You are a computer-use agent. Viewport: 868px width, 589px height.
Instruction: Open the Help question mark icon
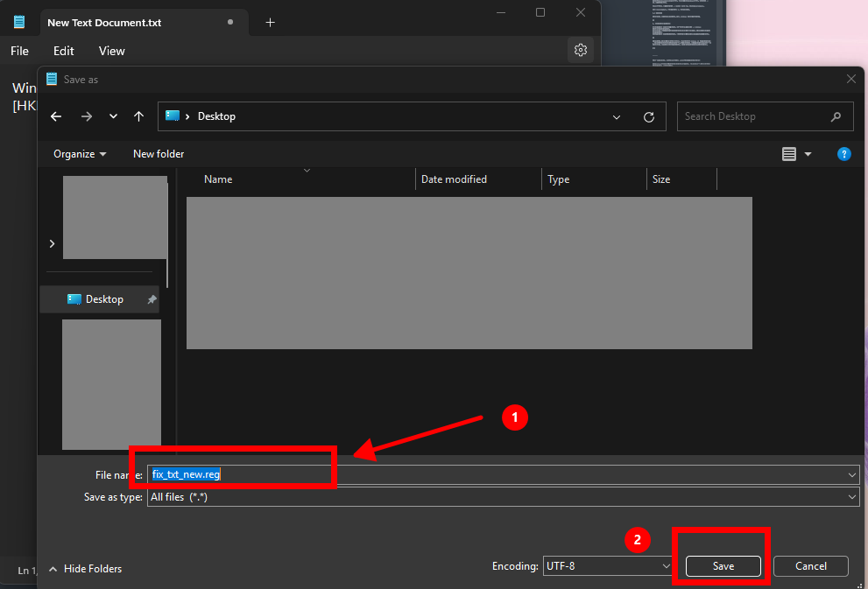pyautogui.click(x=843, y=154)
